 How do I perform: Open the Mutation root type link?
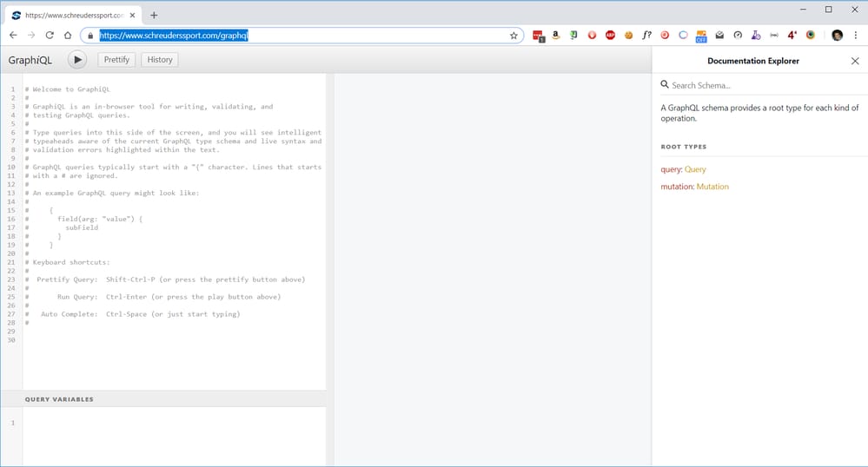[x=712, y=187]
